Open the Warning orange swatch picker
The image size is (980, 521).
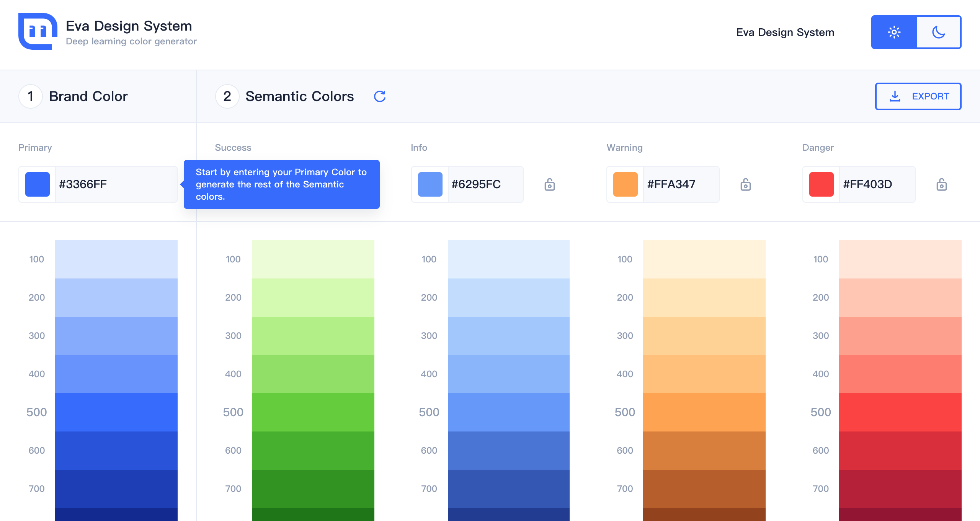point(625,184)
